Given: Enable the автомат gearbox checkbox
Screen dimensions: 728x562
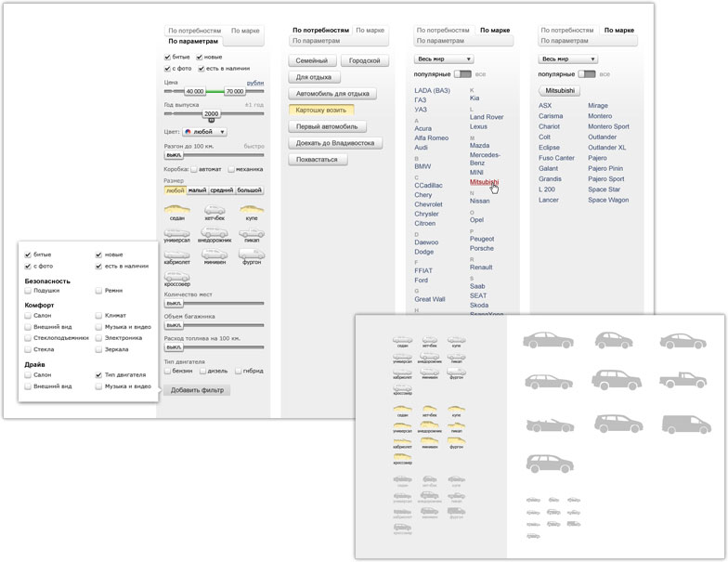Looking at the screenshot, I should click(193, 169).
